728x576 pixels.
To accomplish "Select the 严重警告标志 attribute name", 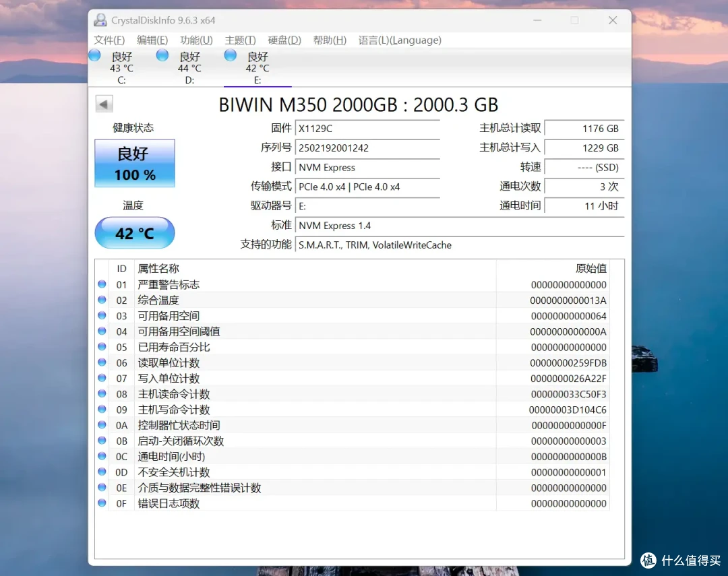I will tap(169, 284).
